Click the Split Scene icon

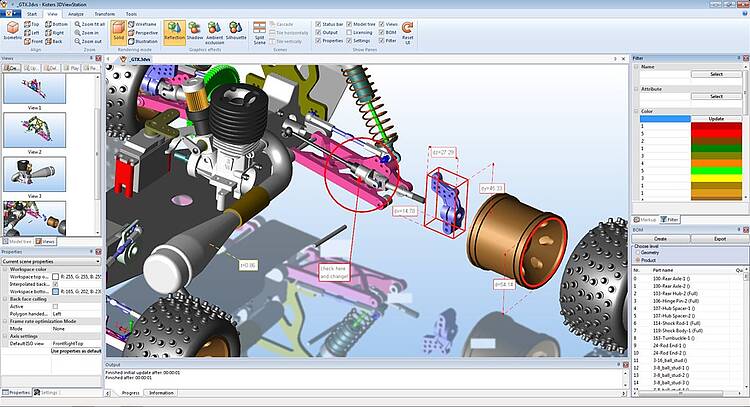point(261,31)
